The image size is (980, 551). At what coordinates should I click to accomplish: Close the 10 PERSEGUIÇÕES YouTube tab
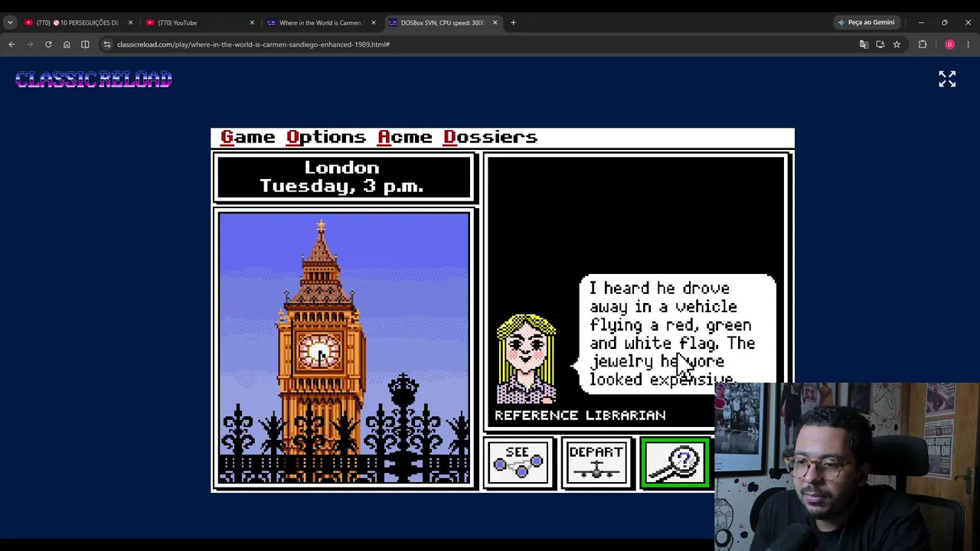coord(130,23)
